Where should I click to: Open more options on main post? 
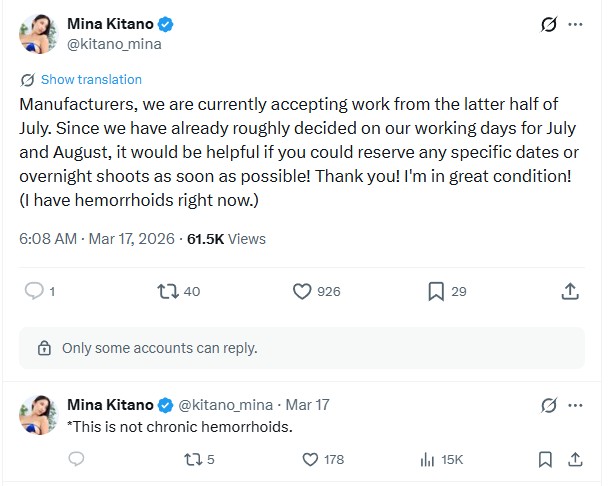click(575, 24)
